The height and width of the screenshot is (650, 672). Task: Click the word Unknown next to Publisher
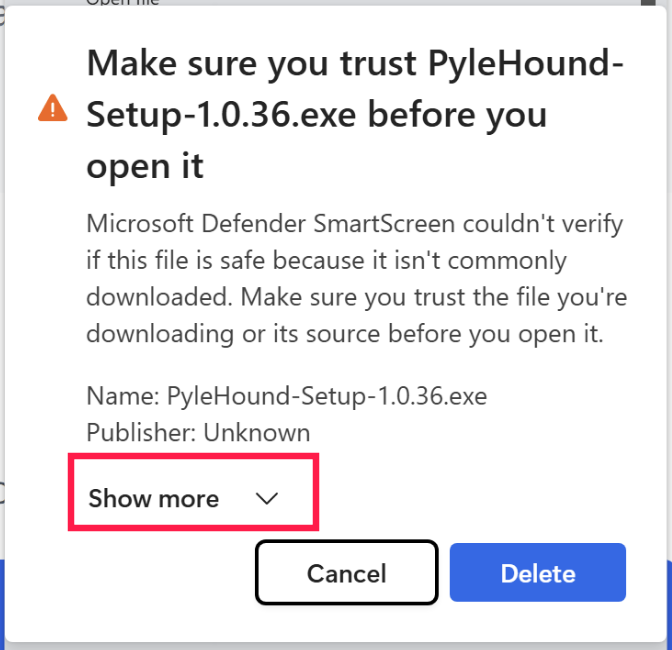click(257, 432)
